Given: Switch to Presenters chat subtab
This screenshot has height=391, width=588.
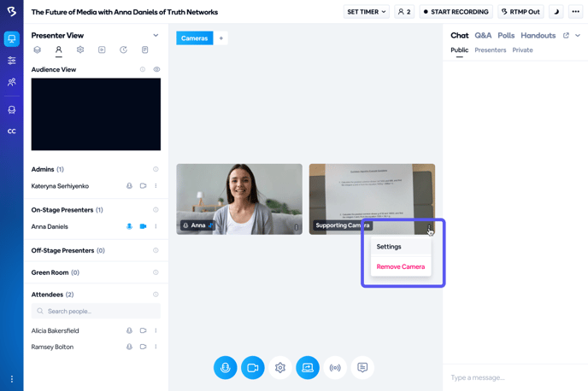Looking at the screenshot, I should [x=491, y=50].
